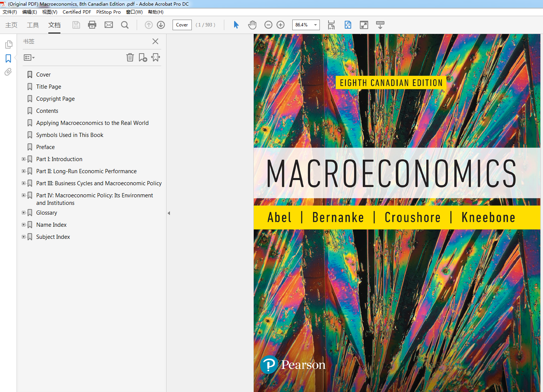
Task: Click find current bookmark icon
Action: [156, 57]
